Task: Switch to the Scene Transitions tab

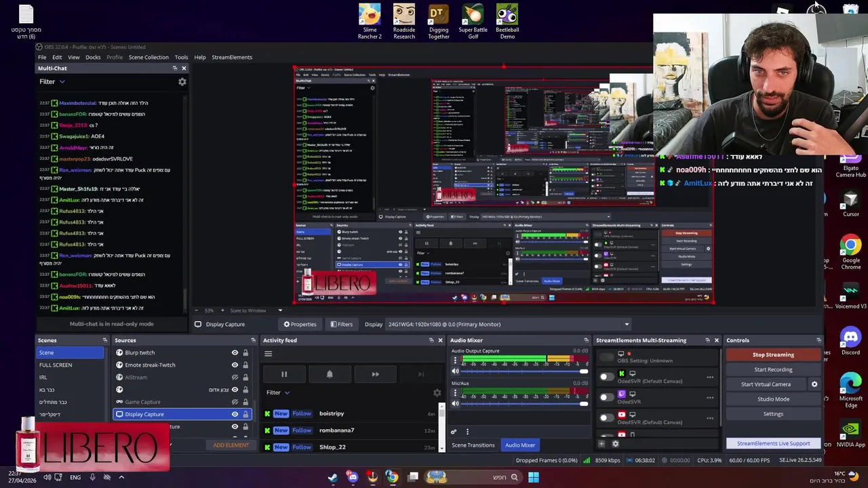Action: pos(473,445)
